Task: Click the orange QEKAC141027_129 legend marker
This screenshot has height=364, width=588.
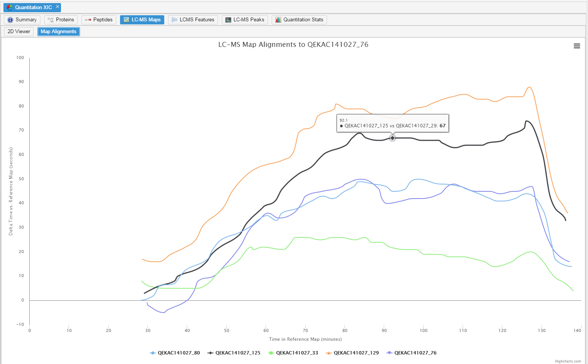Action: coord(328,353)
